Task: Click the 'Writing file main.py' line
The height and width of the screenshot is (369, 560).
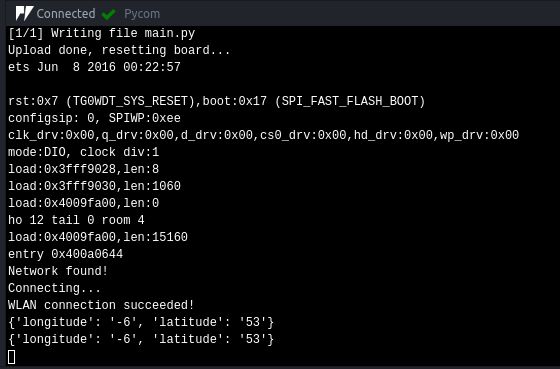Action: [101, 33]
